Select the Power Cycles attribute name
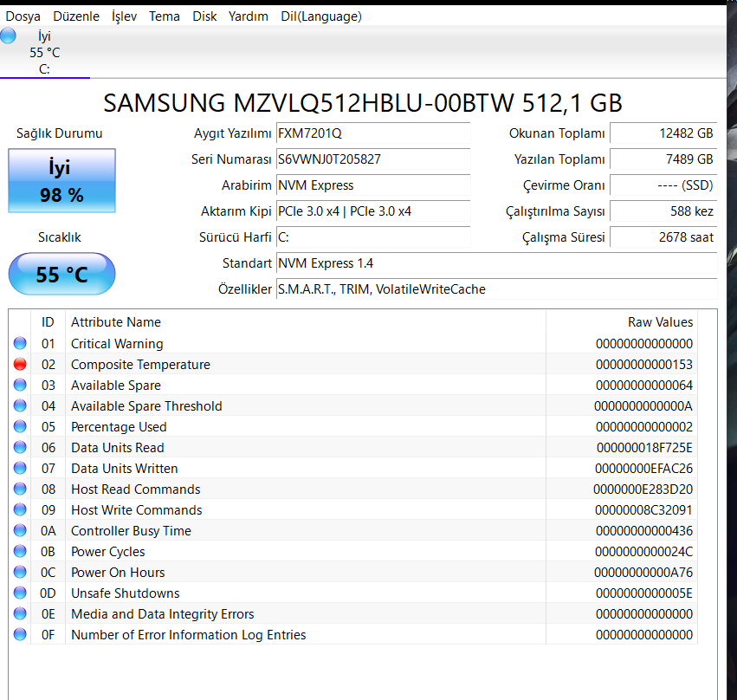This screenshot has width=737, height=700. click(108, 552)
